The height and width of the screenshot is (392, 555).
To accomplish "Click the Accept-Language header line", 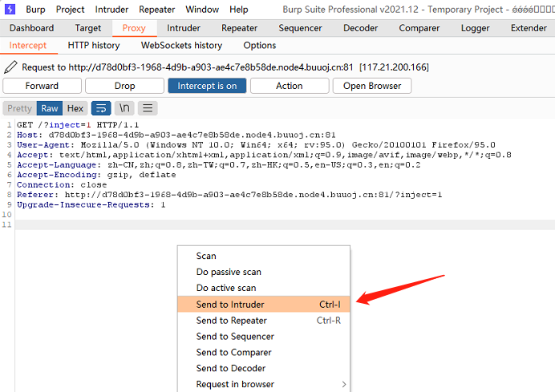I will [x=218, y=165].
